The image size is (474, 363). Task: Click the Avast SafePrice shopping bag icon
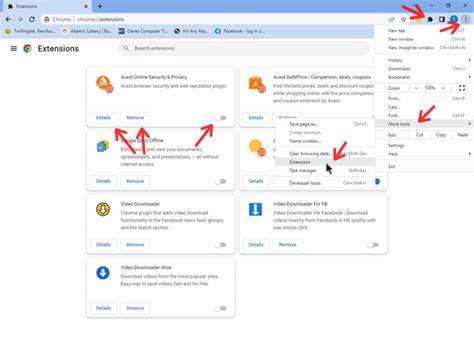tap(257, 84)
